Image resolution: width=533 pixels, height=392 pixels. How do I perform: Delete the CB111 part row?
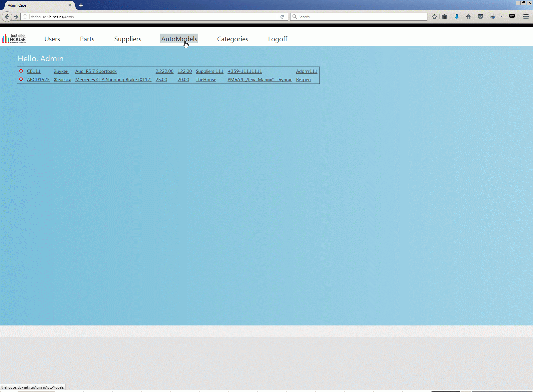[21, 71]
